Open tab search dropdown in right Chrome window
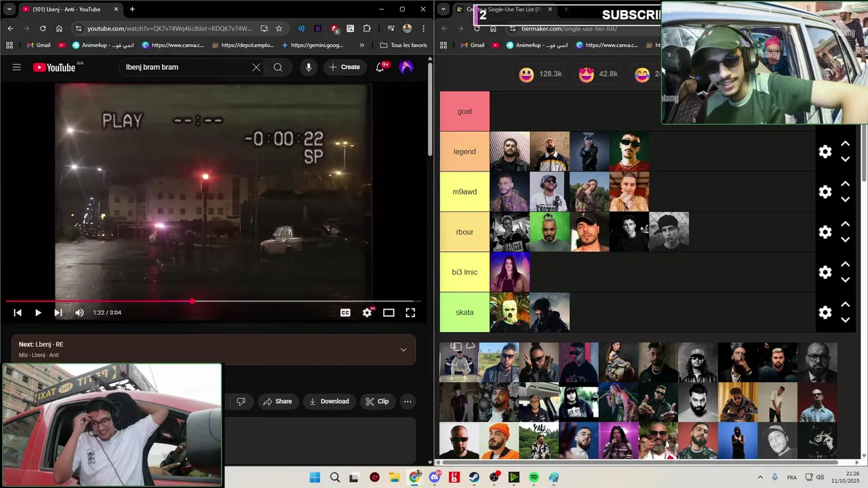 443,9
